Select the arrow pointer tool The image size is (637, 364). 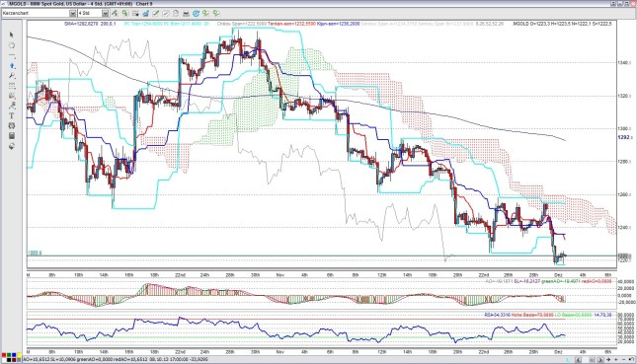12,35
